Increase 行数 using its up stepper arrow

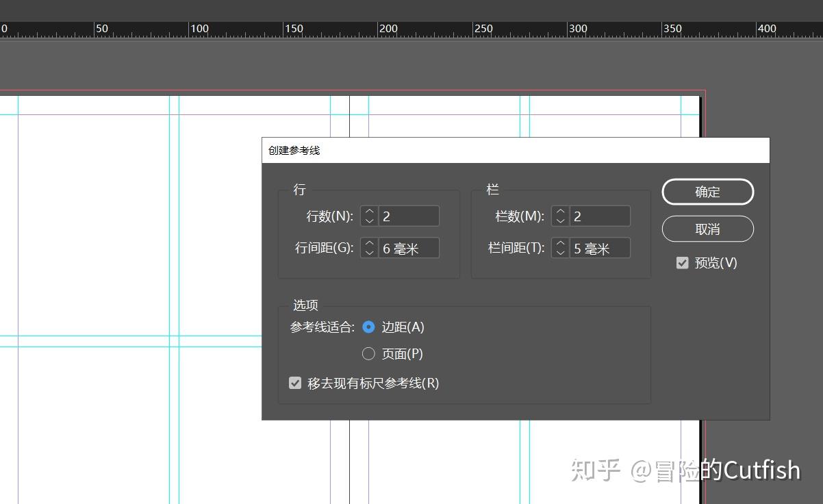point(369,212)
